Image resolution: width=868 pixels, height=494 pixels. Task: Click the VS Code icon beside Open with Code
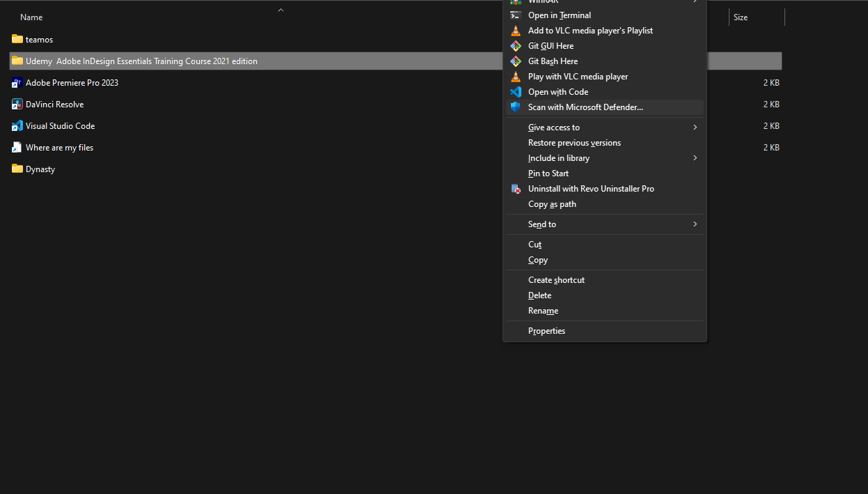516,92
